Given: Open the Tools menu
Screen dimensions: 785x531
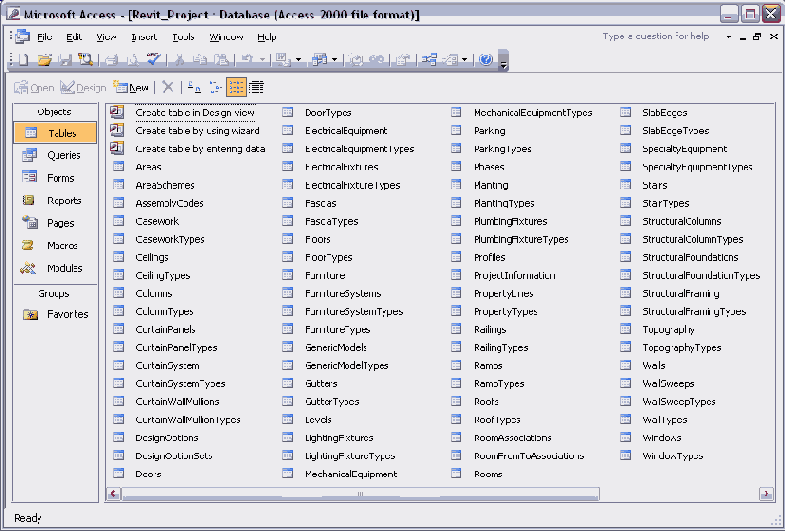Looking at the screenshot, I should [183, 37].
